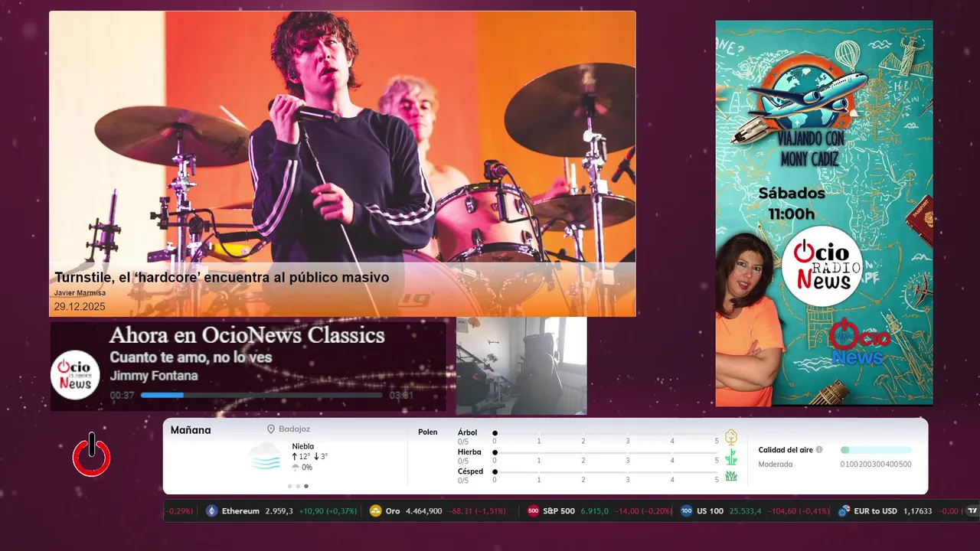Image resolution: width=980 pixels, height=551 pixels.
Task: Click the song playback progress bar
Action: click(262, 396)
